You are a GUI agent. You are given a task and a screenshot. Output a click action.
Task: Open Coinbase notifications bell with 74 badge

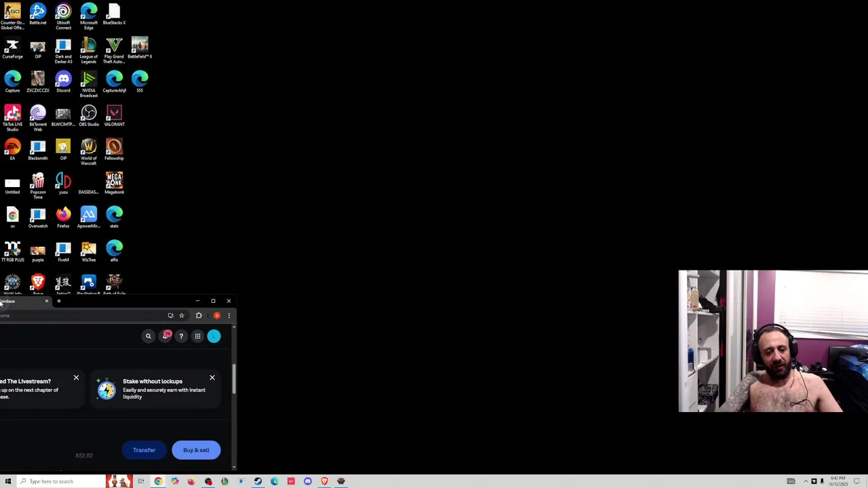[x=166, y=335]
